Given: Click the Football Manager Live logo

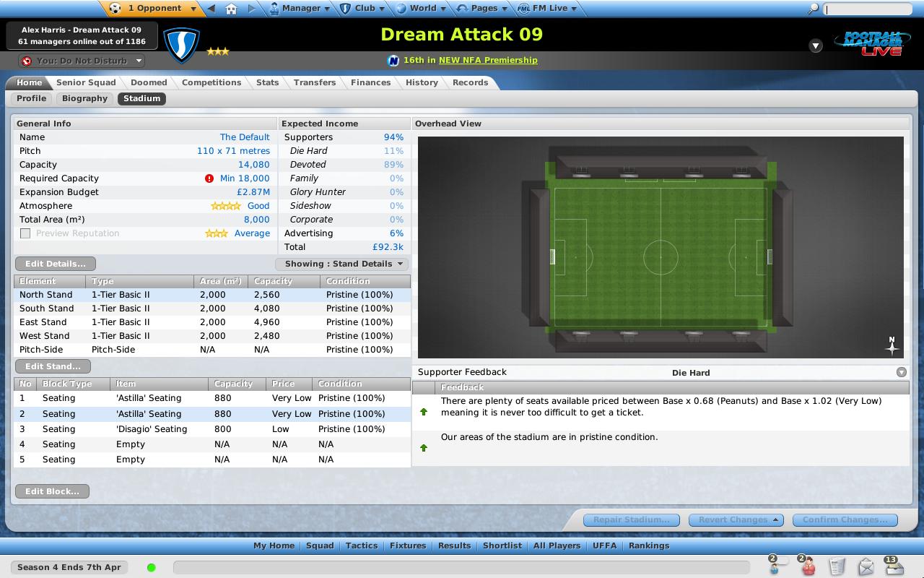Looking at the screenshot, I should (x=871, y=43).
